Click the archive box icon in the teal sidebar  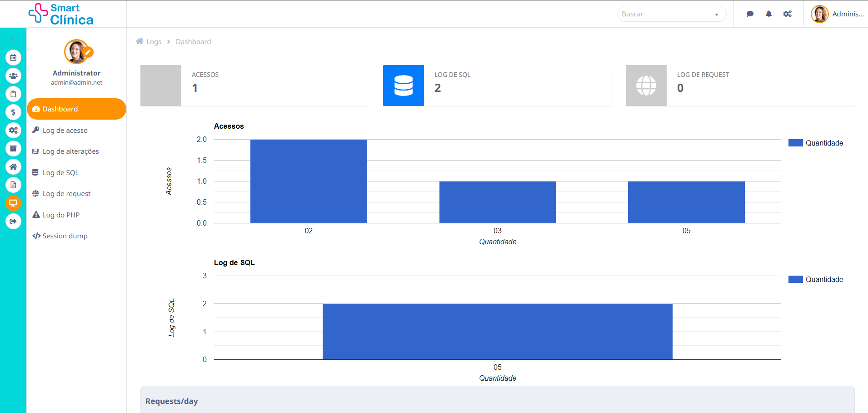(x=13, y=149)
